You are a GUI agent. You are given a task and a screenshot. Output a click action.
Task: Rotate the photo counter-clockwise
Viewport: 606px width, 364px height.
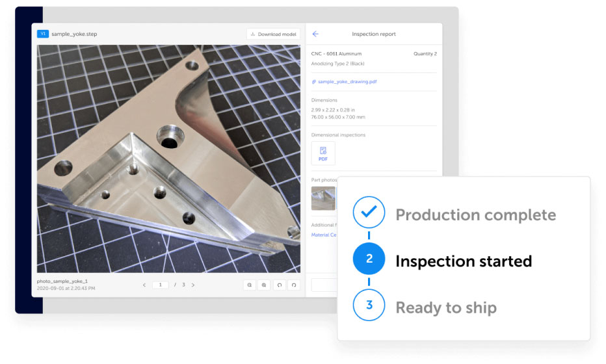(280, 285)
